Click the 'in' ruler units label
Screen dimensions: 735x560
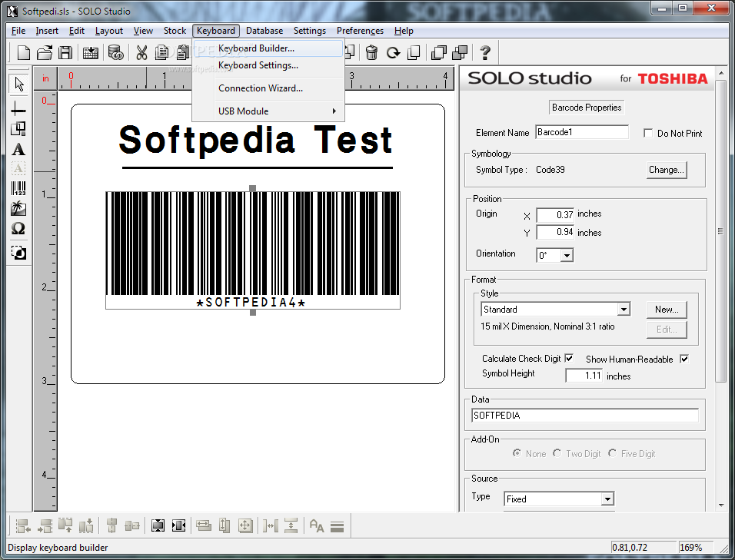point(45,78)
